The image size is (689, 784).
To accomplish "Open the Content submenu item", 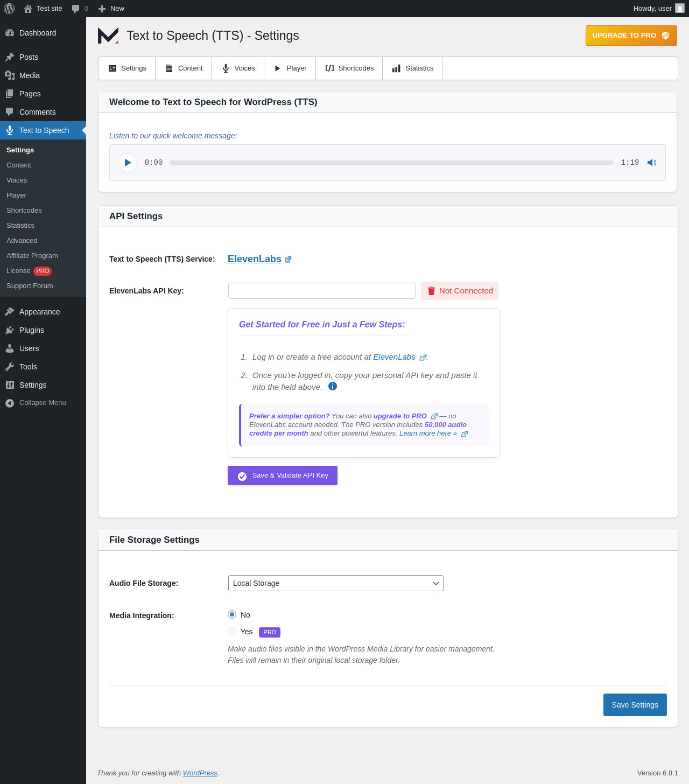I will (x=43, y=165).
